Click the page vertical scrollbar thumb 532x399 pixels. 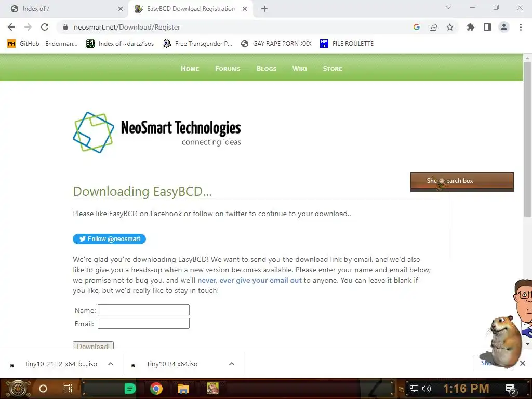click(x=527, y=139)
